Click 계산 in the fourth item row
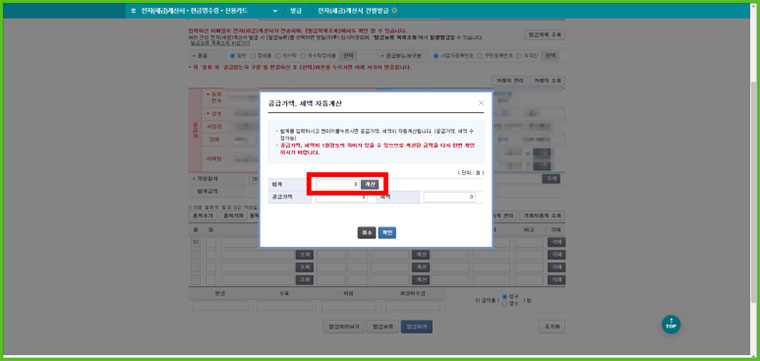The height and width of the screenshot is (361, 760). [x=421, y=280]
